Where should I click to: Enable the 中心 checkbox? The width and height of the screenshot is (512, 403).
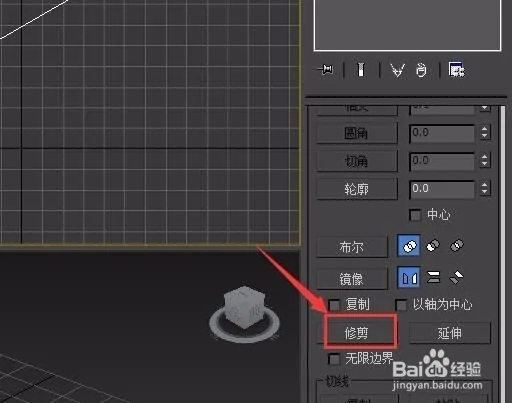(x=415, y=215)
